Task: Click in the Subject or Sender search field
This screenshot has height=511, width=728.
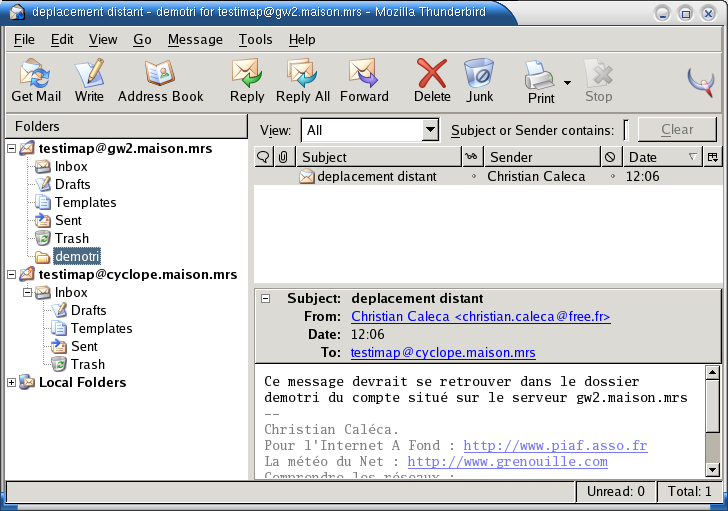Action: 627,130
